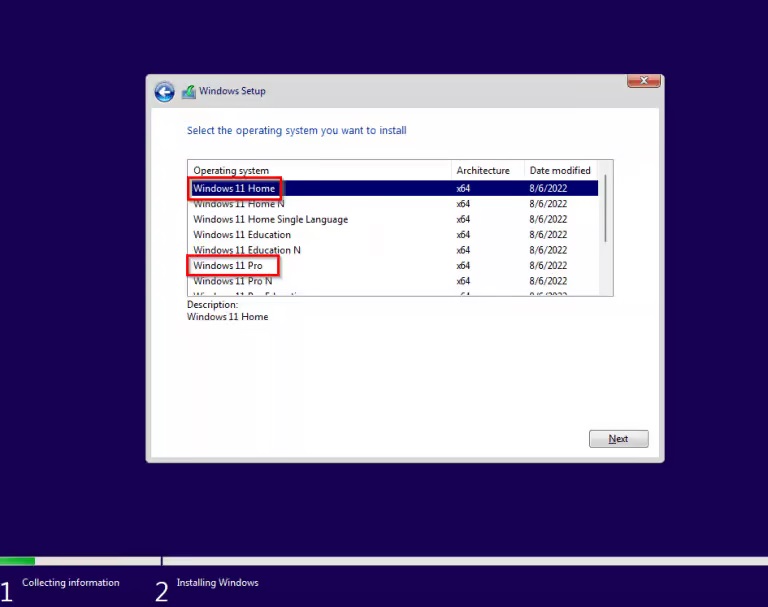Choose Windows 11 Home N edition
Viewport: 768px width, 607px height.
pos(394,204)
